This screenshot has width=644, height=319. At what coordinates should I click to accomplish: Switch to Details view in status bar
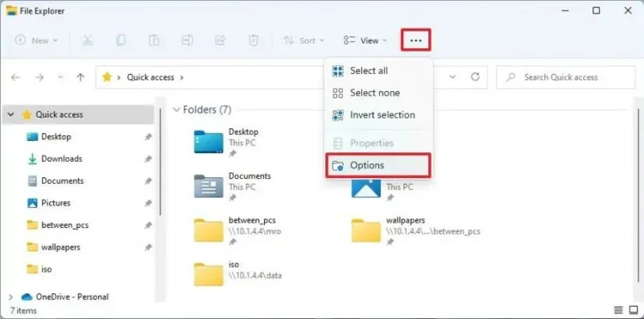(618, 310)
